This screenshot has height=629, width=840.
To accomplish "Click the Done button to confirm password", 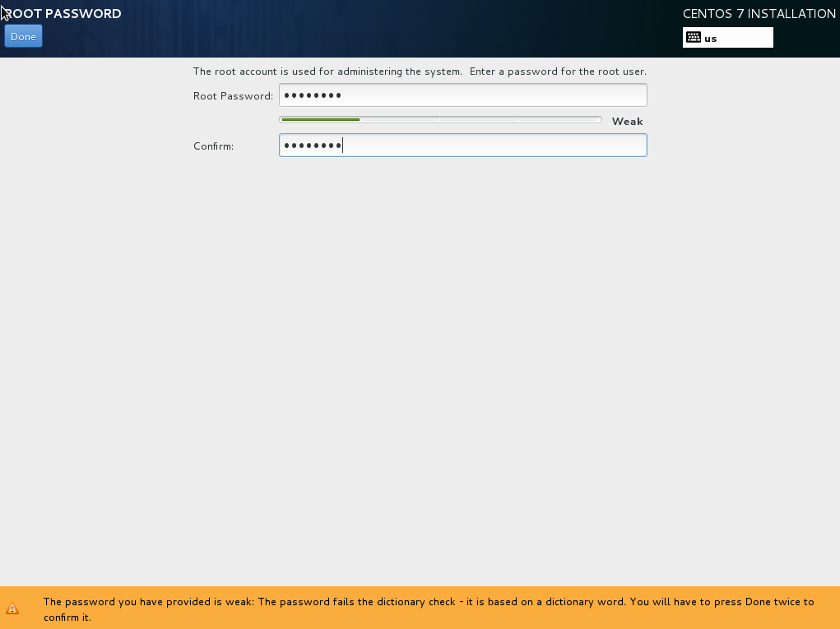I will click(22, 35).
